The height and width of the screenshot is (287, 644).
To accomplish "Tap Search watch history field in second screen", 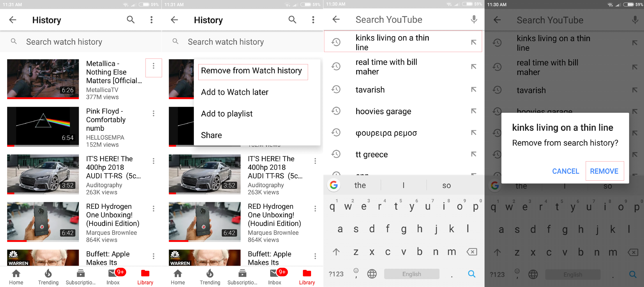I will [x=242, y=42].
